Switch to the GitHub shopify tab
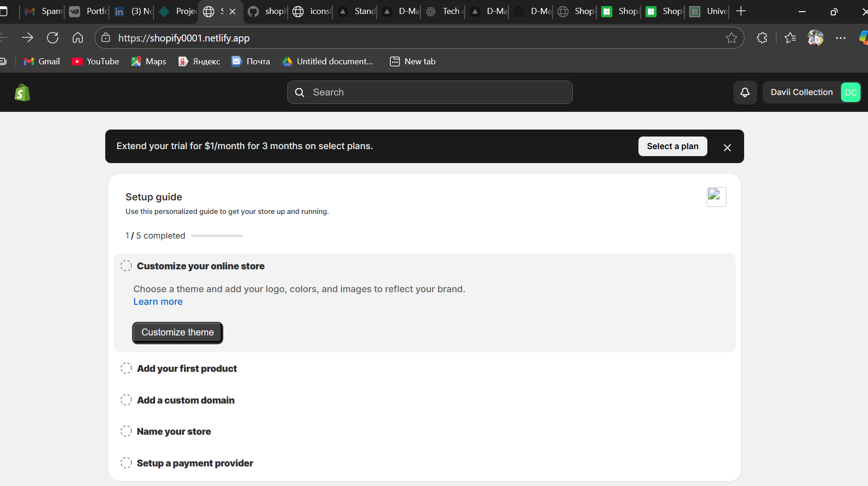Screen dimensions: 868x486 [265, 11]
